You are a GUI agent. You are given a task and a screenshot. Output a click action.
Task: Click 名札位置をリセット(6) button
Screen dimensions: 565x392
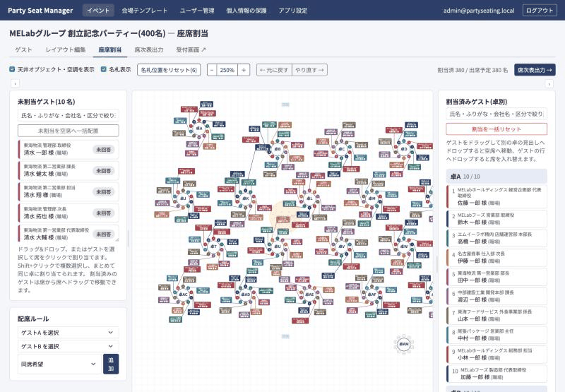[169, 70]
